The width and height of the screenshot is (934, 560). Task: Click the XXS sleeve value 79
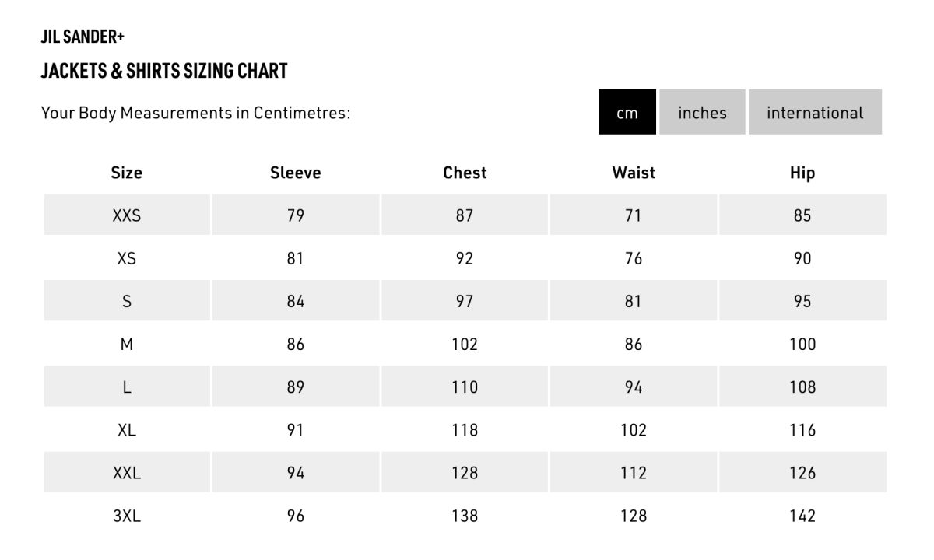[296, 215]
